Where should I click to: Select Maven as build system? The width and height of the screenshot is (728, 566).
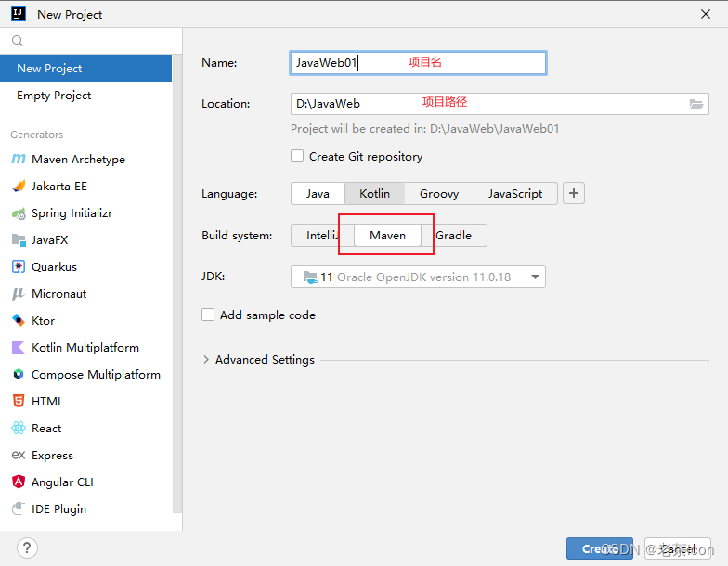(x=388, y=236)
